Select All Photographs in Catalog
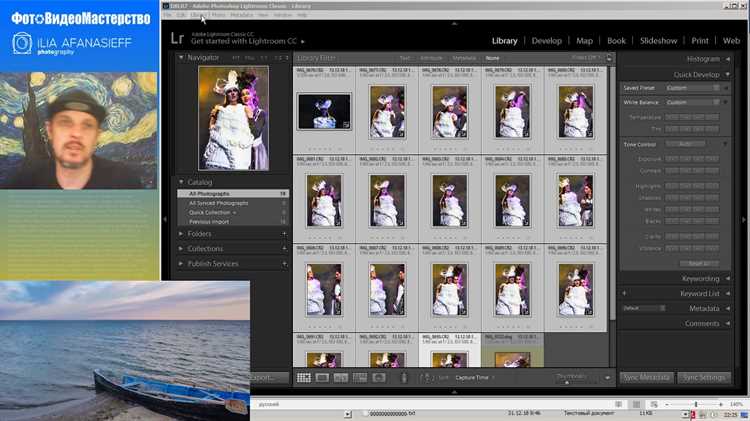750x421 pixels. pos(233,194)
